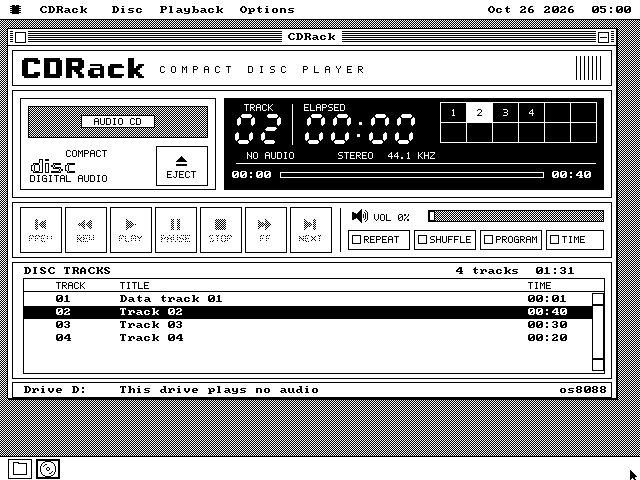Image resolution: width=640 pixels, height=480 pixels.
Task: Click the TITLE column header
Action: pyautogui.click(x=134, y=285)
